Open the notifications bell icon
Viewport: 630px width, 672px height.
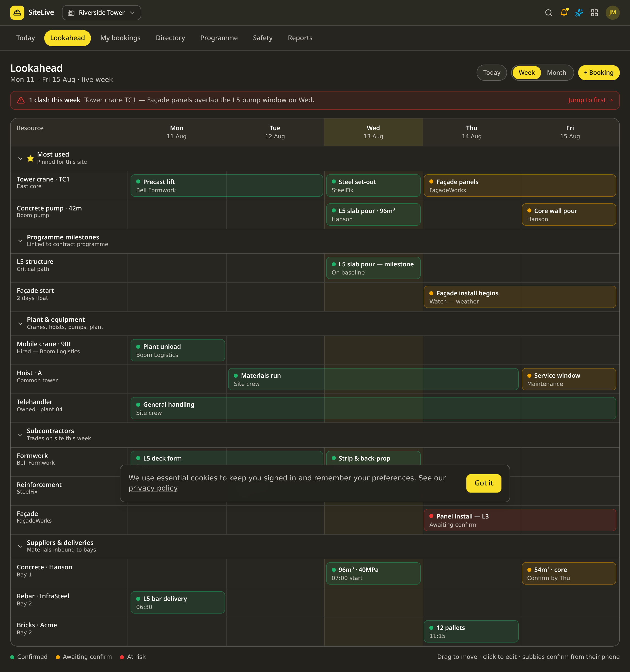[x=564, y=12]
